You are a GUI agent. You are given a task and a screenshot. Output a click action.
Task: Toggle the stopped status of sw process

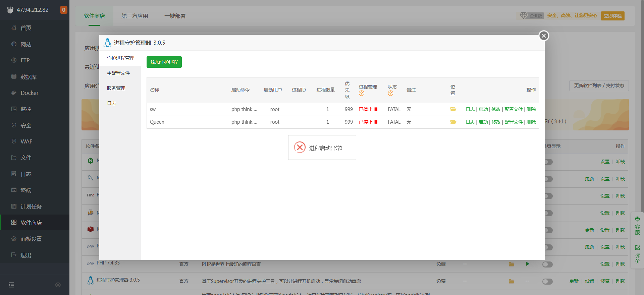coord(368,109)
